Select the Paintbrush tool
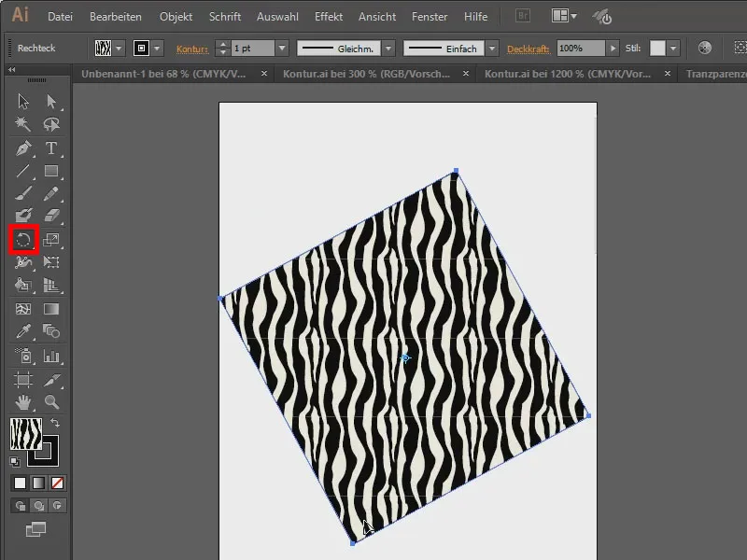 tap(22, 193)
